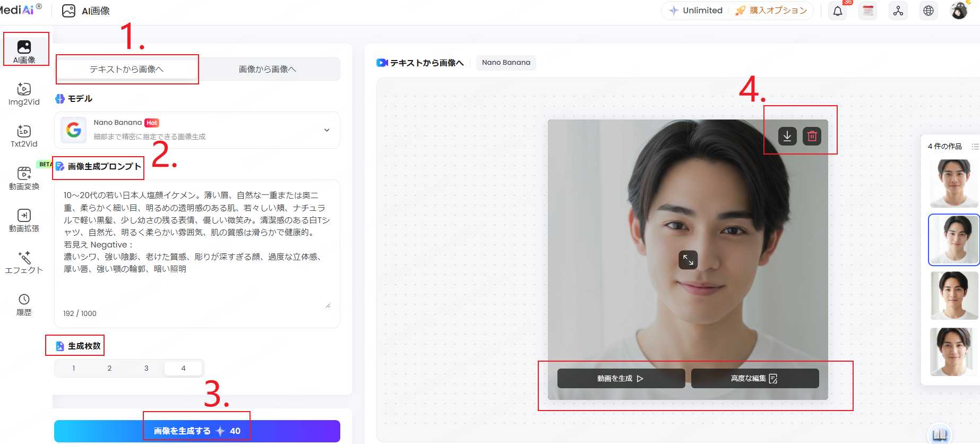Screen dimensions: 980x444
Task: Click the 動画を生成 button
Action: pyautogui.click(x=621, y=378)
